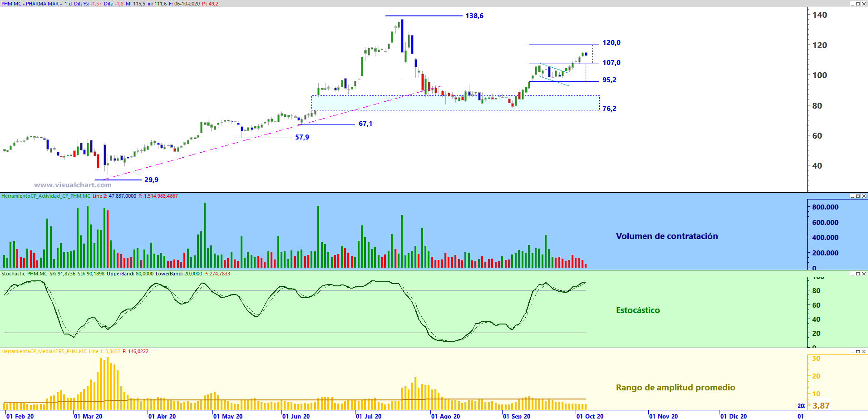The width and height of the screenshot is (868, 419).
Task: Click the 600.000 tick on volume axis
Action: tap(825, 223)
